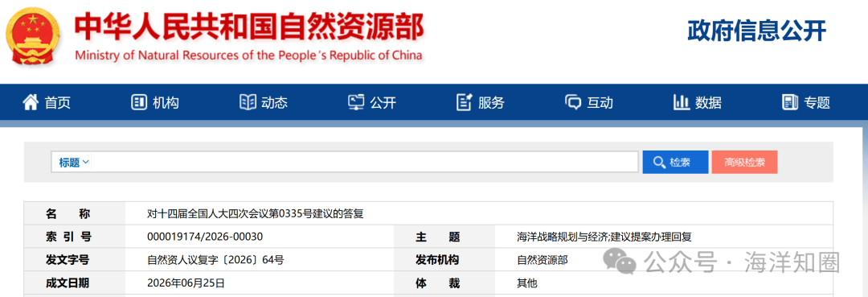The width and height of the screenshot is (868, 297).
Task: Click the 发布机构 field label
Action: point(438,260)
